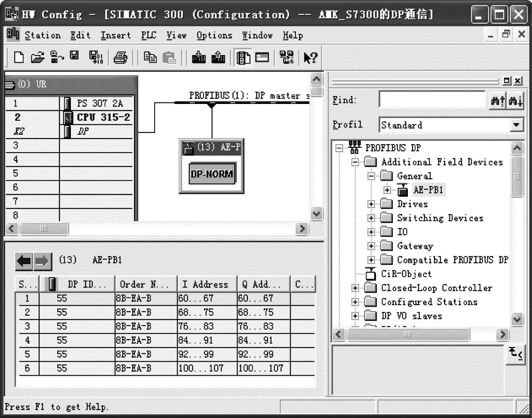Click Download to Module toolbar icon

coord(199,57)
